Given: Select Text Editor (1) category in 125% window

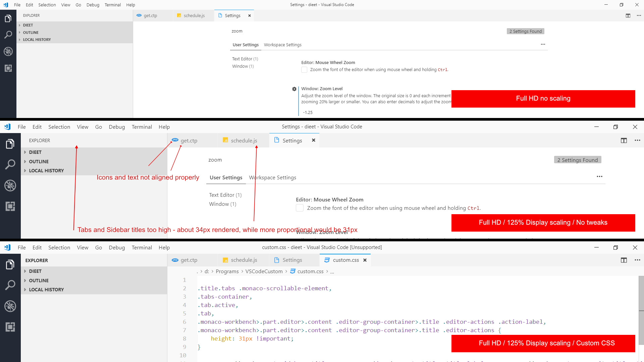Looking at the screenshot, I should point(225,195).
